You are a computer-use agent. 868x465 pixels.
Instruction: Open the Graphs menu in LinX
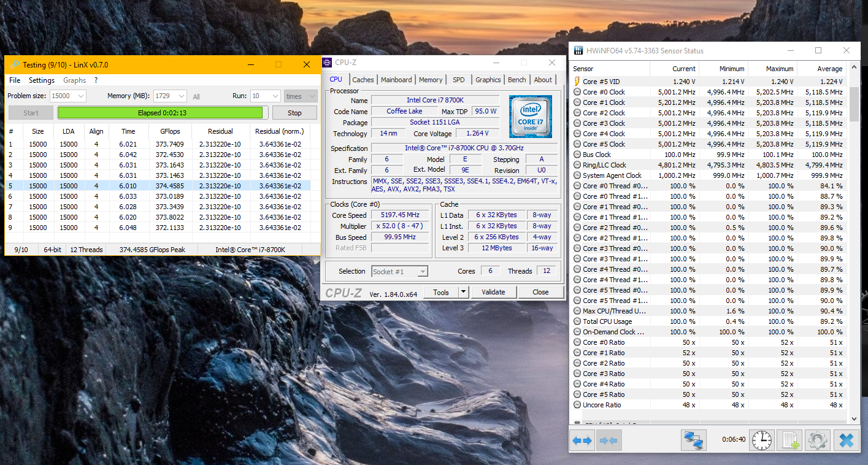75,80
